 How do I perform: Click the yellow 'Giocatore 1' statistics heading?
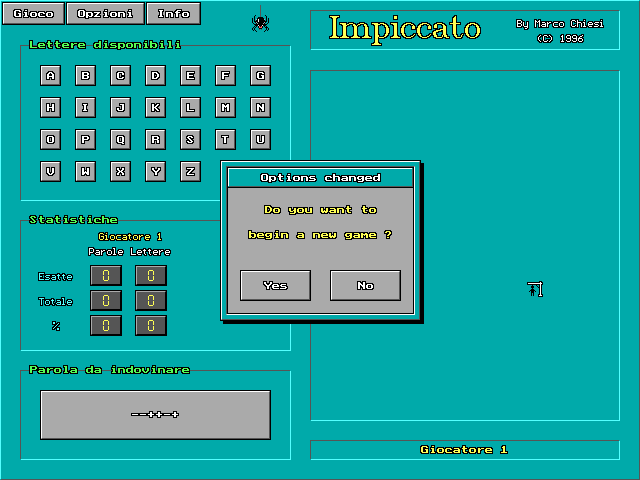tap(130, 236)
